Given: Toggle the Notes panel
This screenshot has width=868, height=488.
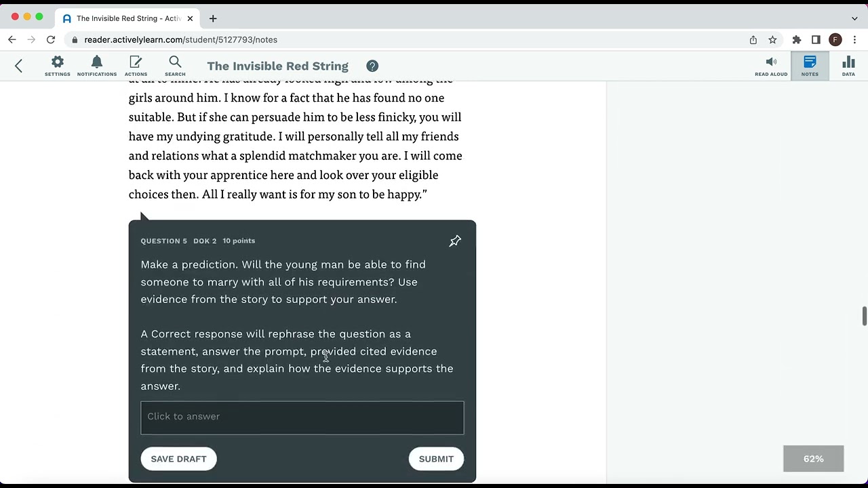Looking at the screenshot, I should coord(810,66).
